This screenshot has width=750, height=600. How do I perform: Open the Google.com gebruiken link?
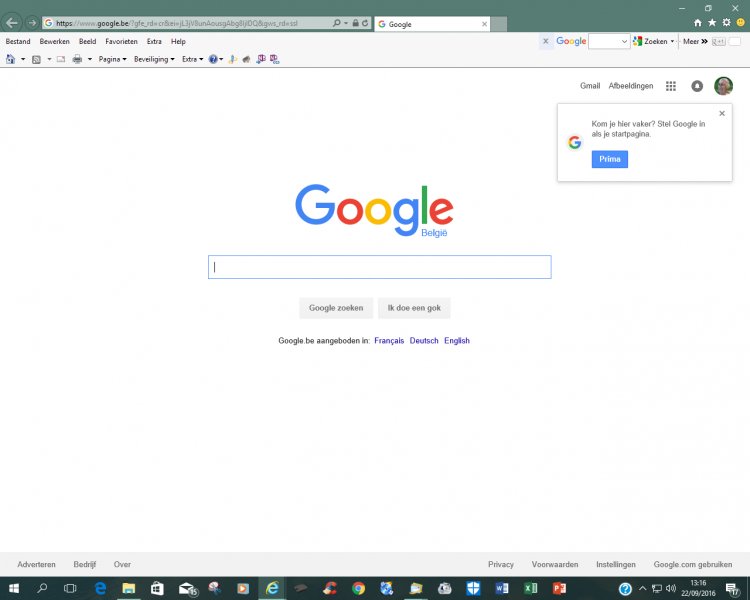[693, 565]
